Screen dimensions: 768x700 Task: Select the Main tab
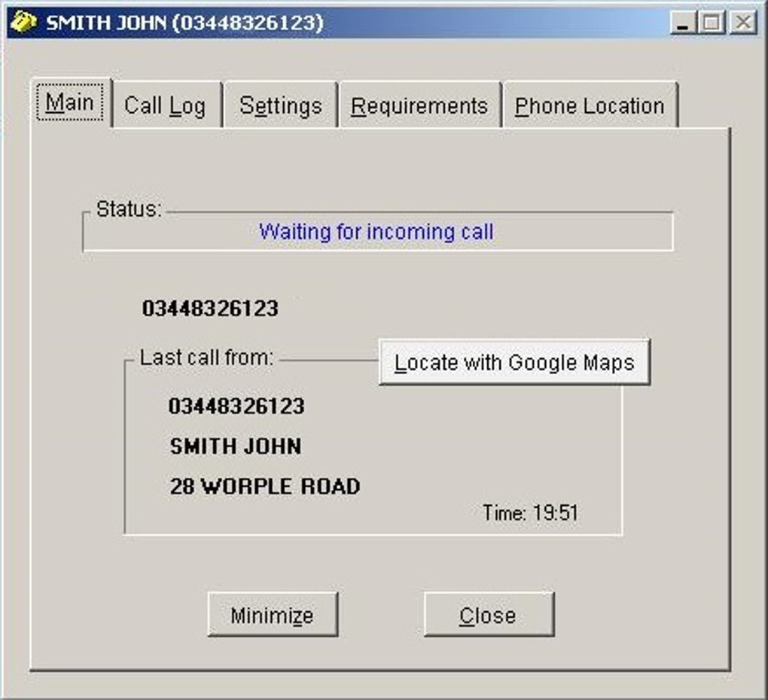pyautogui.click(x=71, y=103)
